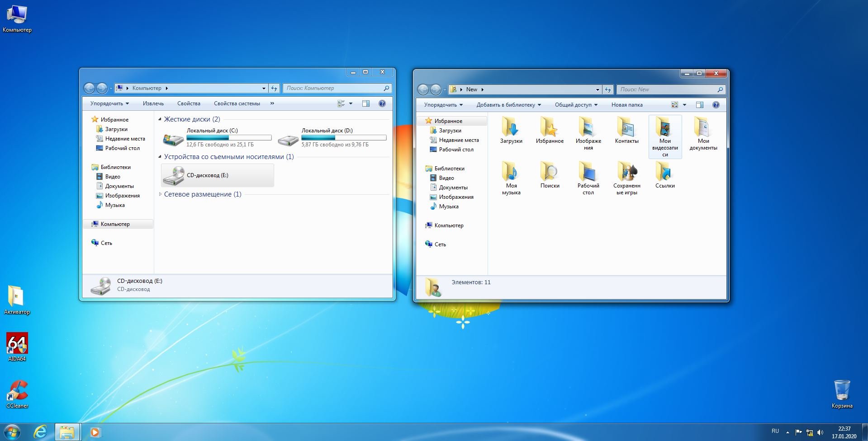Launch AIDA64 from the desktop
The height and width of the screenshot is (441, 868).
[x=17, y=347]
